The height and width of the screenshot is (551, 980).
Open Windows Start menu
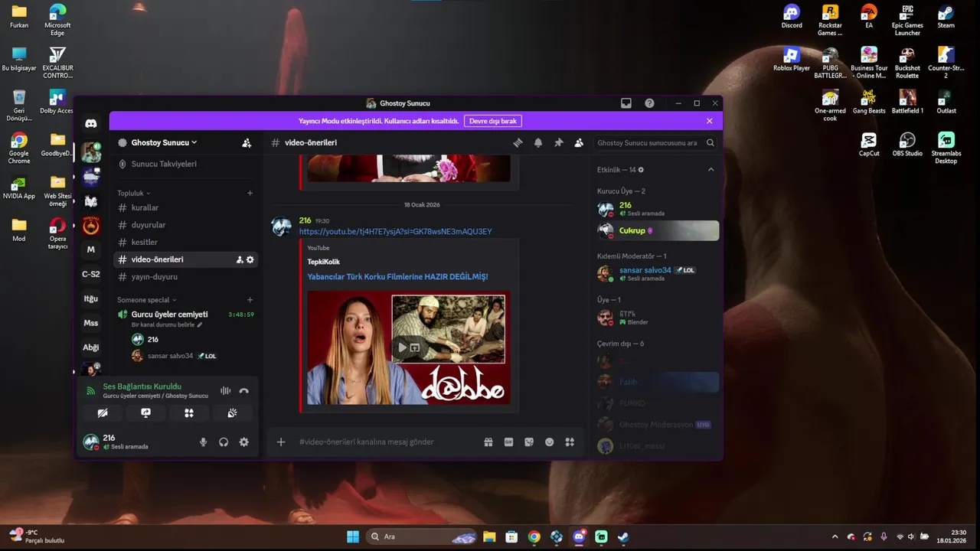[x=353, y=537]
